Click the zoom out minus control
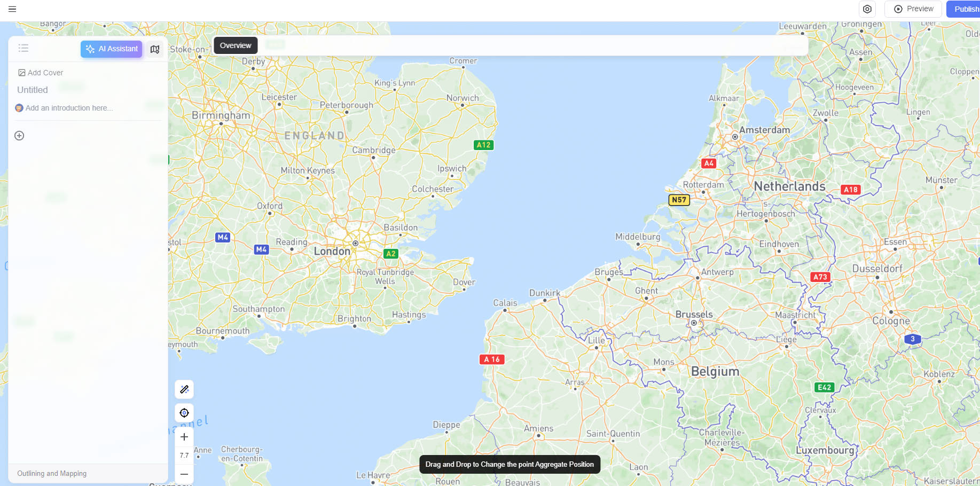 (x=184, y=474)
